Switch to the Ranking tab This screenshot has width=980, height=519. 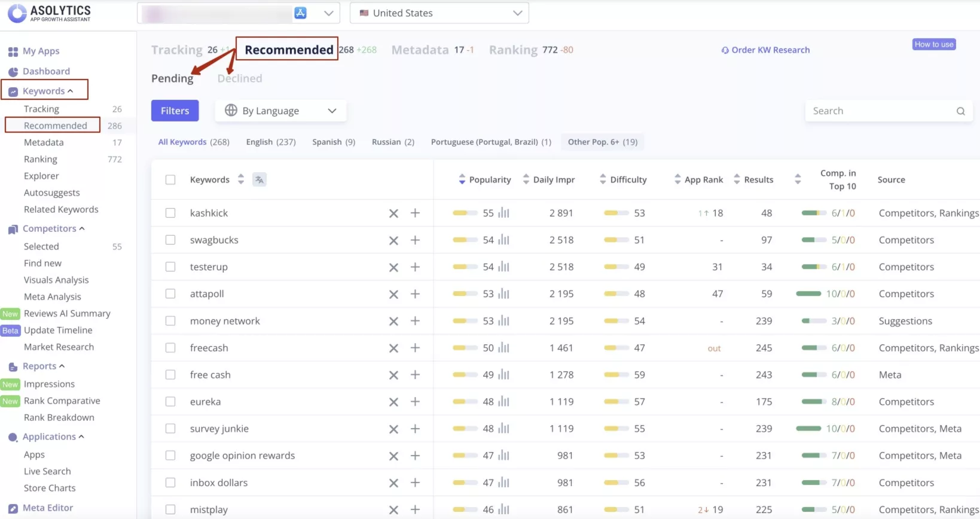(514, 50)
